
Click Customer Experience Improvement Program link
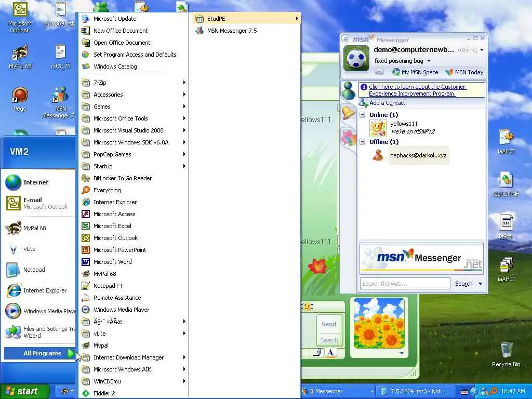pos(418,90)
